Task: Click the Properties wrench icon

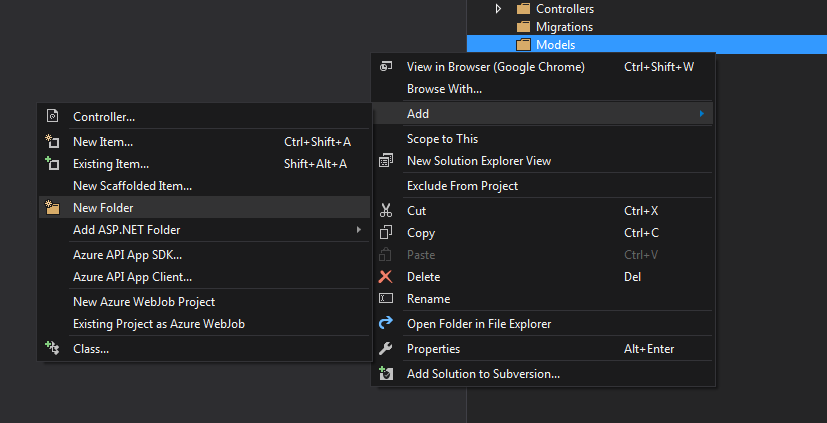Action: point(386,349)
